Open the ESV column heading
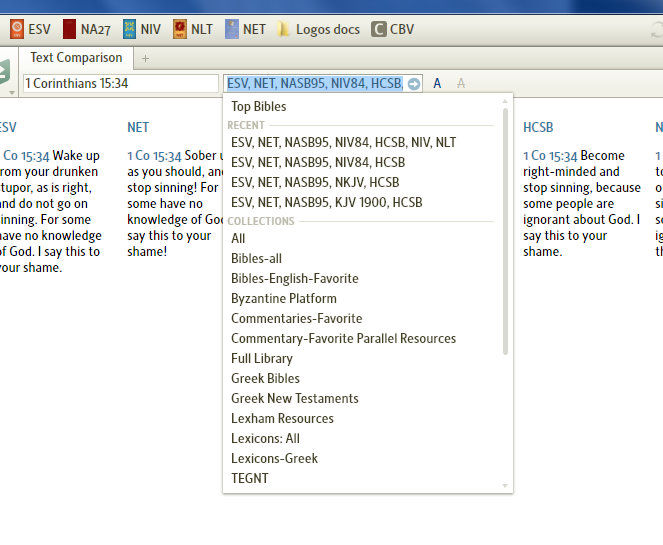The image size is (663, 545). click(x=8, y=127)
